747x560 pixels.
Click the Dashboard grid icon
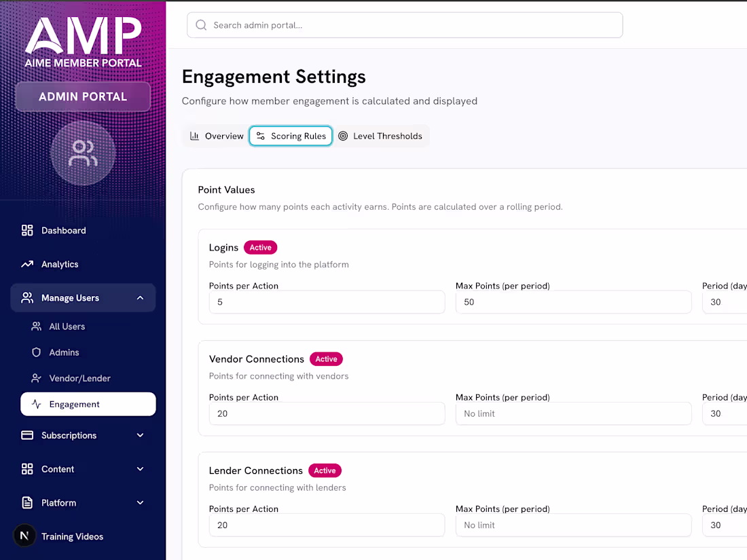[27, 231]
